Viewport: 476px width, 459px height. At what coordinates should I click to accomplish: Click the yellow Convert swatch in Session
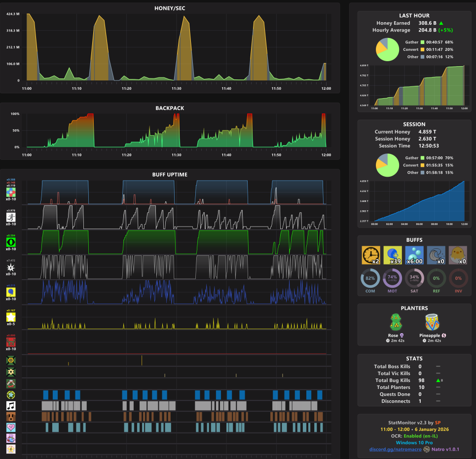[x=422, y=165]
